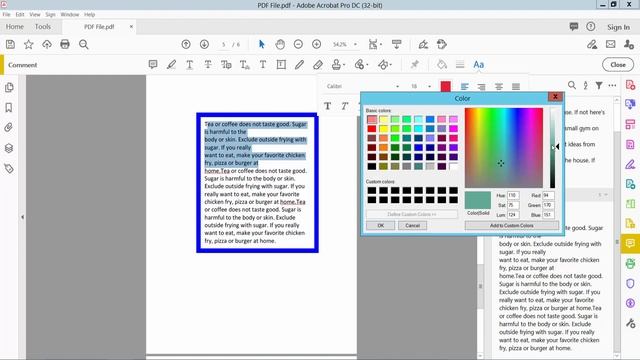Toggle the bold T text style

click(x=327, y=106)
